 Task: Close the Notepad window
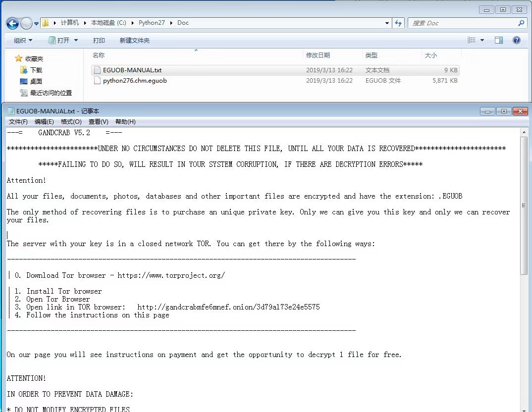[x=520, y=111]
